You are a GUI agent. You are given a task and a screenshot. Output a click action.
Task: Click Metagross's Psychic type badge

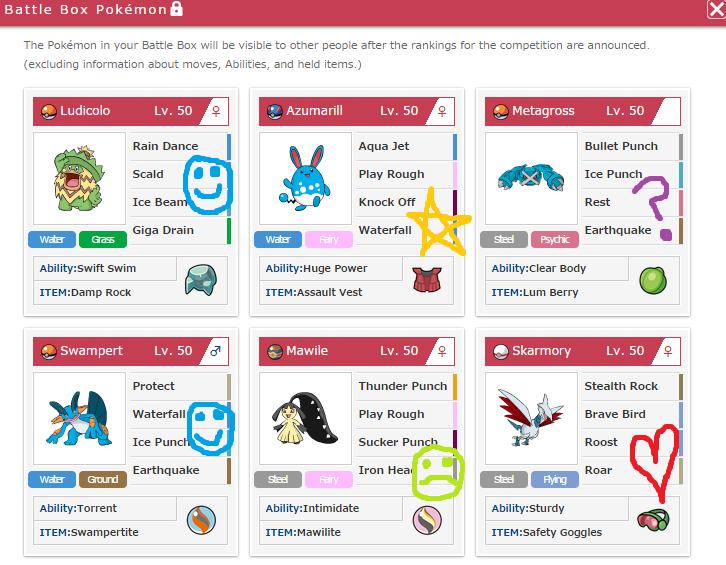click(555, 239)
